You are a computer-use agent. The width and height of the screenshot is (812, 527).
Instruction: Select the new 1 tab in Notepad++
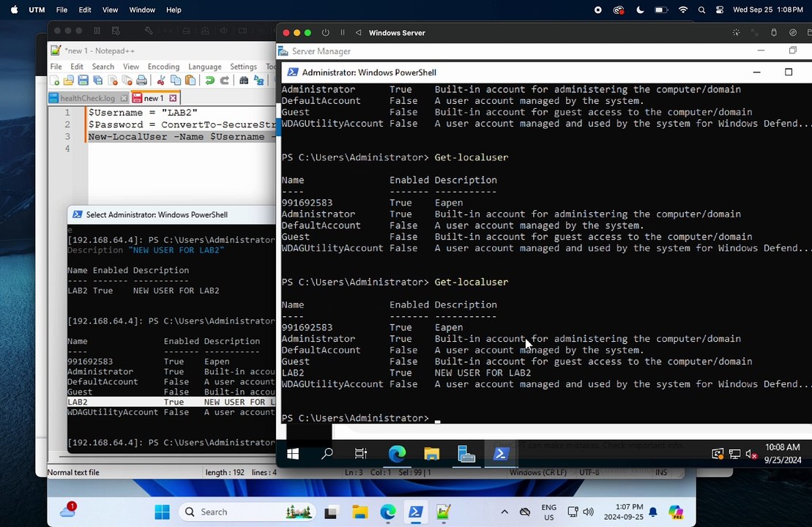point(154,98)
